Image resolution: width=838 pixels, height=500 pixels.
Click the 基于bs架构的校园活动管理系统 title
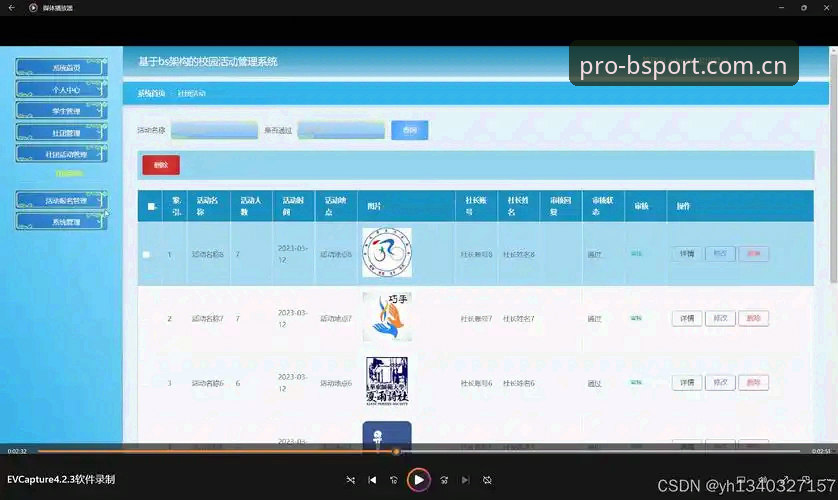[208, 62]
